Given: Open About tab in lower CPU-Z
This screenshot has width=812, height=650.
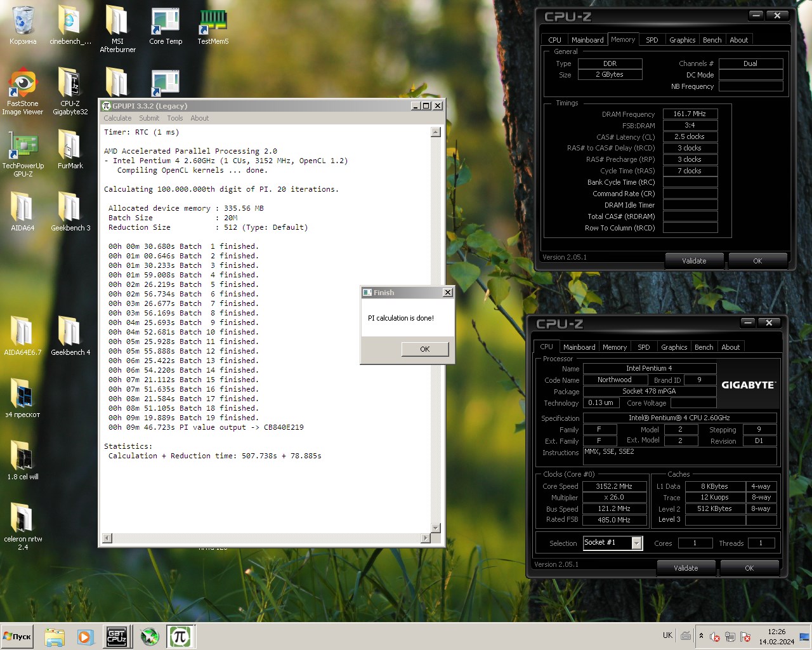Looking at the screenshot, I should pos(731,347).
